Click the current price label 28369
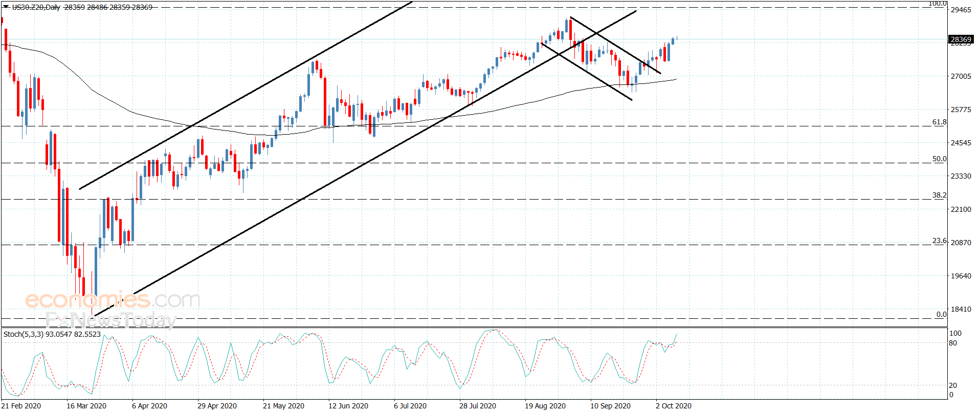980x413 pixels. point(961,39)
